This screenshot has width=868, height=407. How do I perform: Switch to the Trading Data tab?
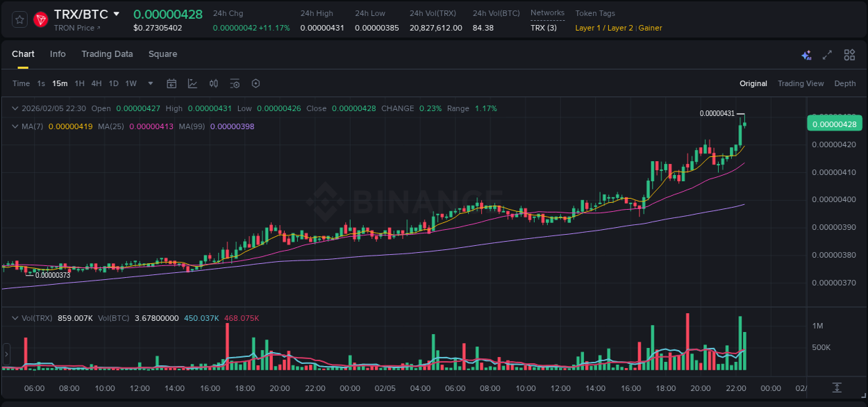pos(107,54)
